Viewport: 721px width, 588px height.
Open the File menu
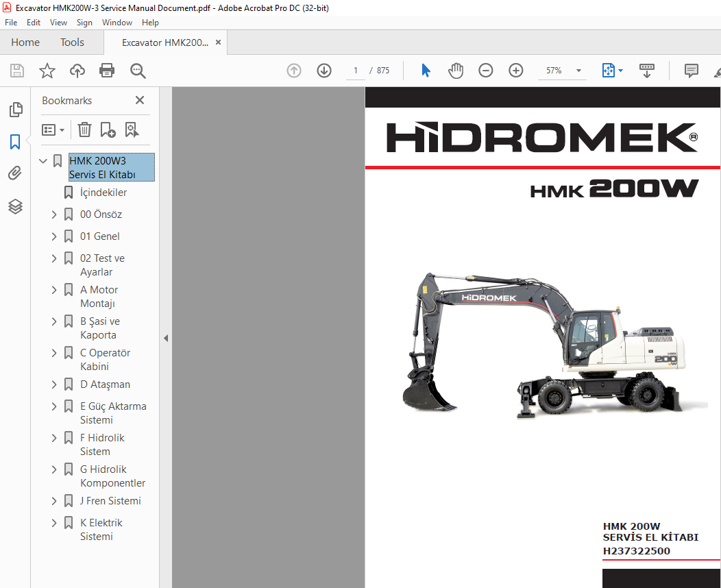pyautogui.click(x=10, y=23)
